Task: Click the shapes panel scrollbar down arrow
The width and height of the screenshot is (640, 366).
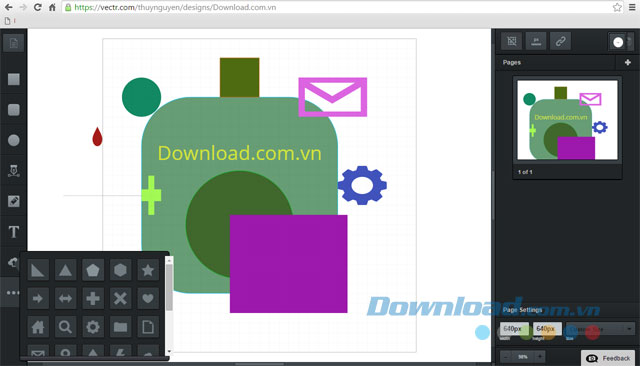Action: 169,351
